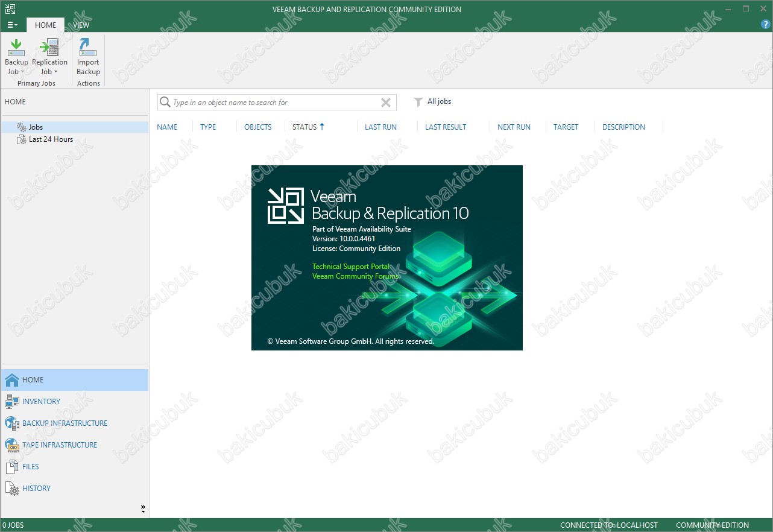Viewport: 773px width, 532px height.
Task: Sort by OBJECTS column header
Action: click(x=258, y=127)
